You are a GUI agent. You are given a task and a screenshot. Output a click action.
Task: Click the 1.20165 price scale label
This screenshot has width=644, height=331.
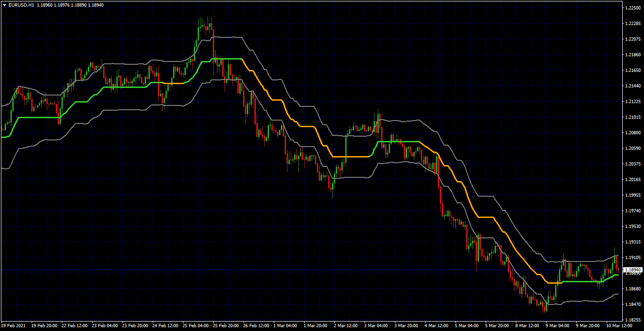(x=633, y=180)
